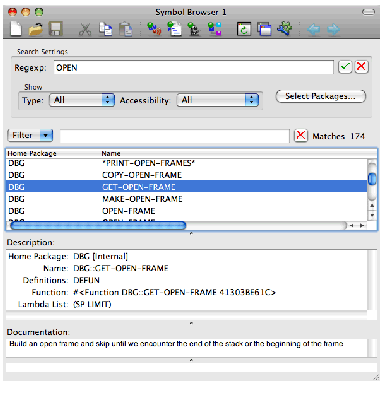Click the refresh toolbar icon
Image resolution: width=384 pixels, height=401 pixels.
click(244, 29)
